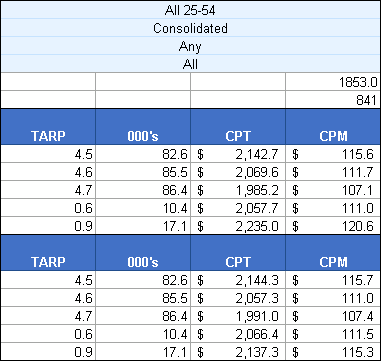Click the CPT value 2,069.6

click(238, 172)
